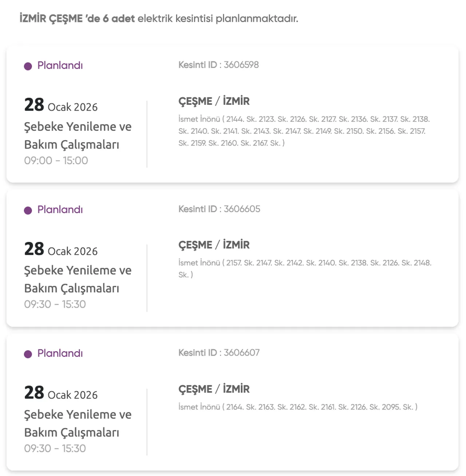Click the purple status dot for outage 3606598
Viewport: 466px width, 476px height.
[x=28, y=66]
